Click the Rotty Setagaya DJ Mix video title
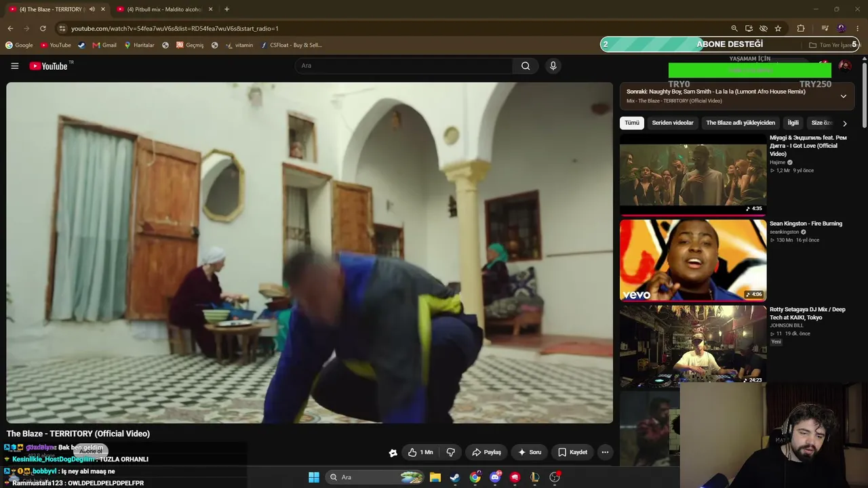 pyautogui.click(x=808, y=313)
